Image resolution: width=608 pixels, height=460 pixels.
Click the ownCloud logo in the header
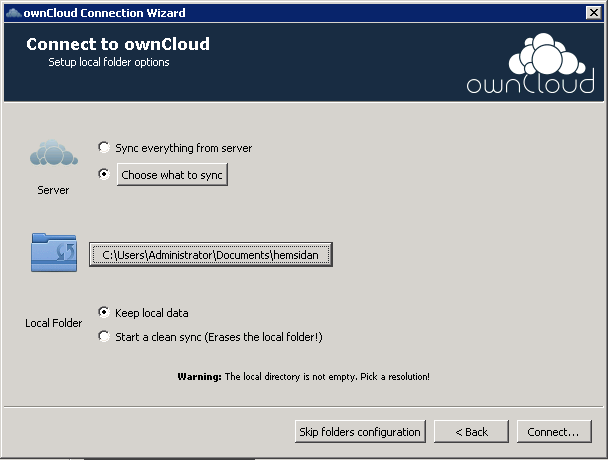[531, 64]
